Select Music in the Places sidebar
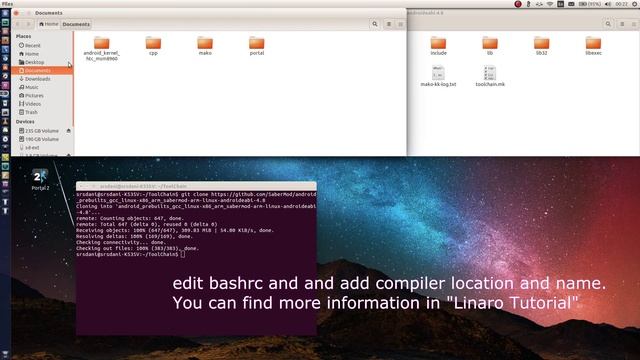Image resolution: width=640 pixels, height=360 pixels. [x=42, y=87]
